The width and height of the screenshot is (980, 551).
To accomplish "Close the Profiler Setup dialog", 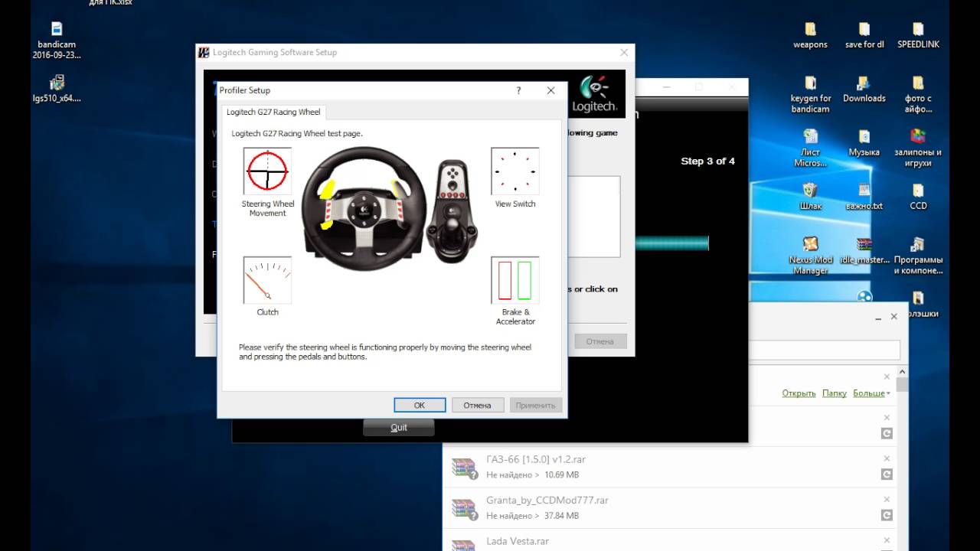I will pyautogui.click(x=550, y=90).
